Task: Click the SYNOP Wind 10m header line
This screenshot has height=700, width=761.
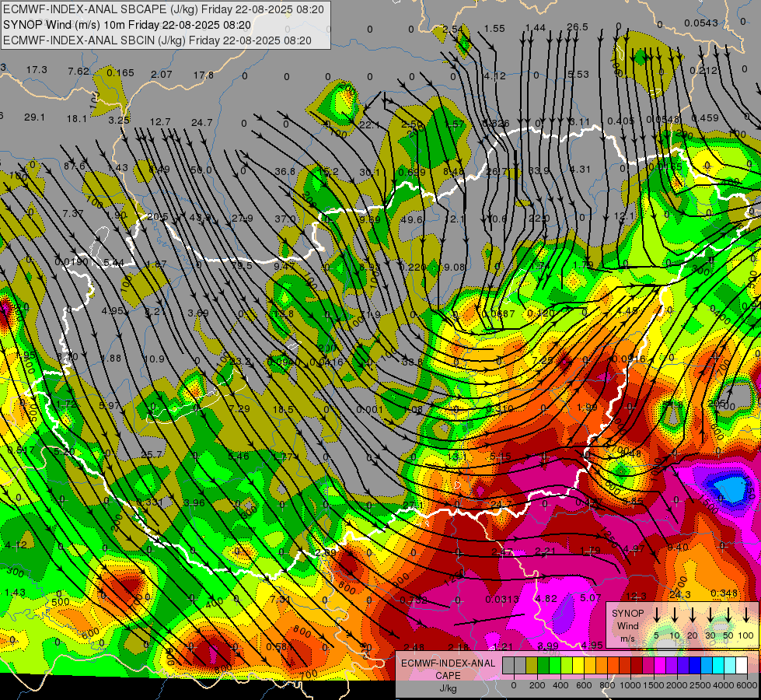Action: pos(127,25)
